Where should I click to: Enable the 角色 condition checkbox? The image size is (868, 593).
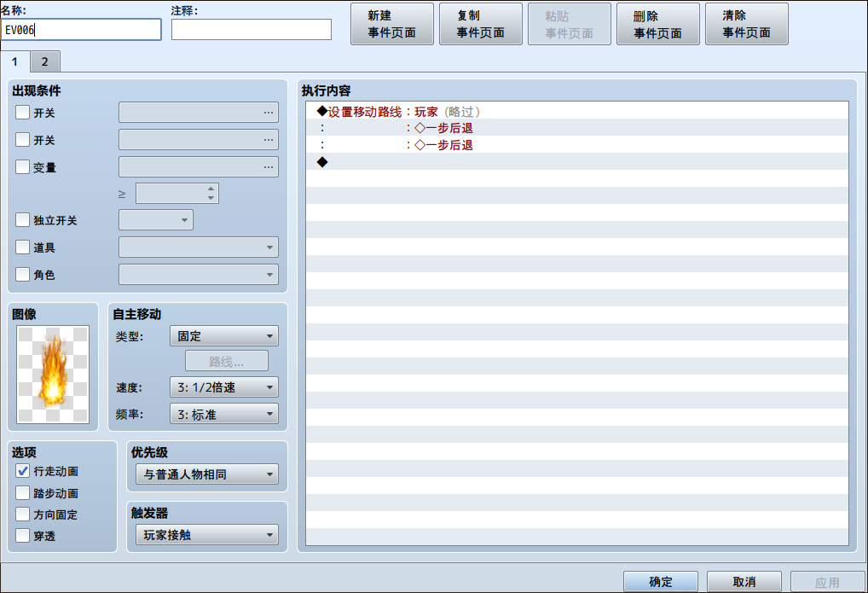pos(23,275)
